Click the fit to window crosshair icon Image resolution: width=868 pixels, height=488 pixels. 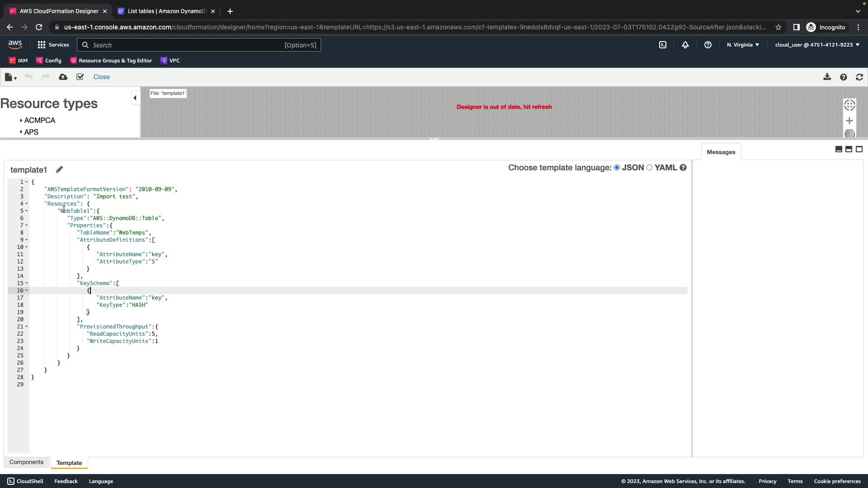pyautogui.click(x=849, y=105)
